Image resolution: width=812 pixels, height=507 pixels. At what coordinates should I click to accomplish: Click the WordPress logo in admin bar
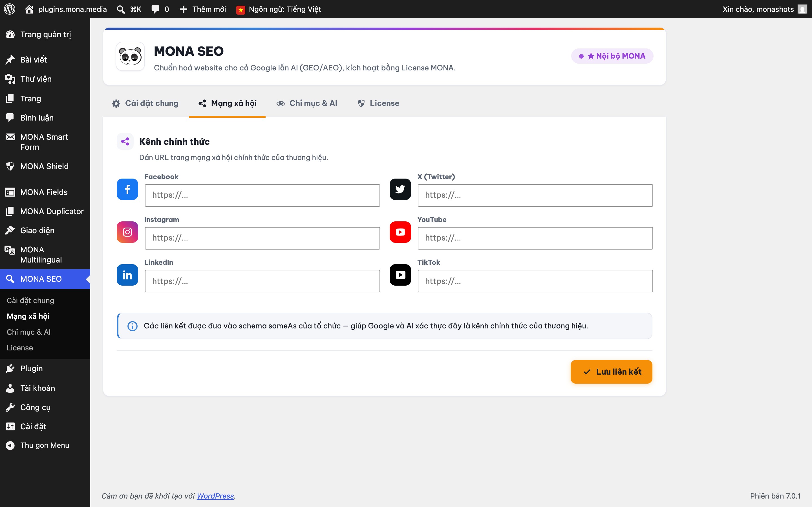click(x=10, y=9)
